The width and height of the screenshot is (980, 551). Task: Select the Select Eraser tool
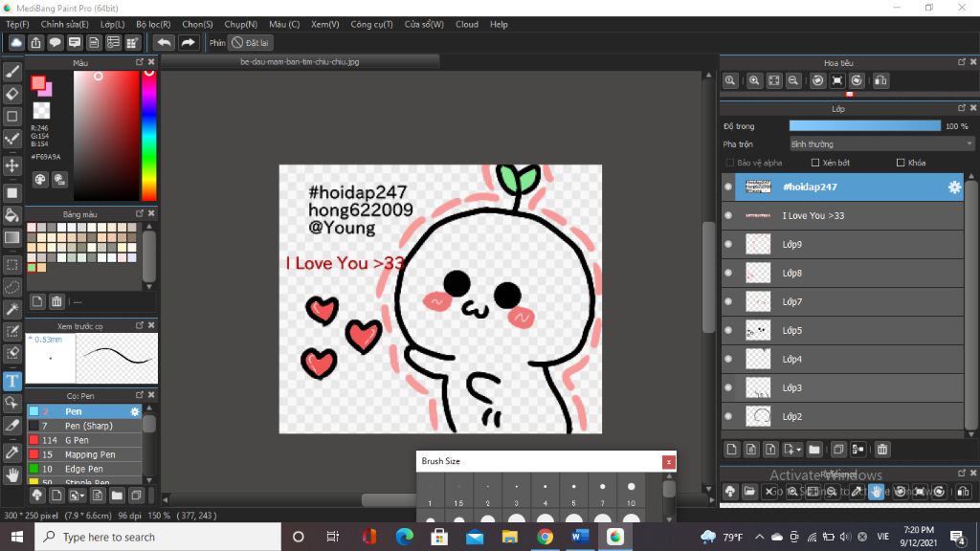pyautogui.click(x=11, y=354)
